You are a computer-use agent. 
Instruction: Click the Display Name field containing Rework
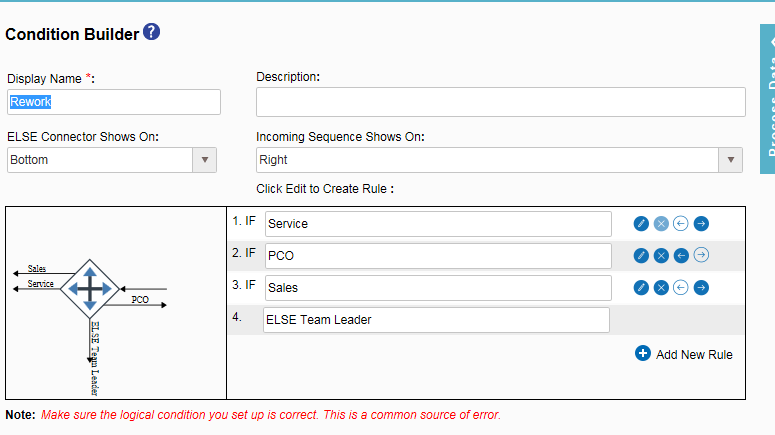coord(113,102)
